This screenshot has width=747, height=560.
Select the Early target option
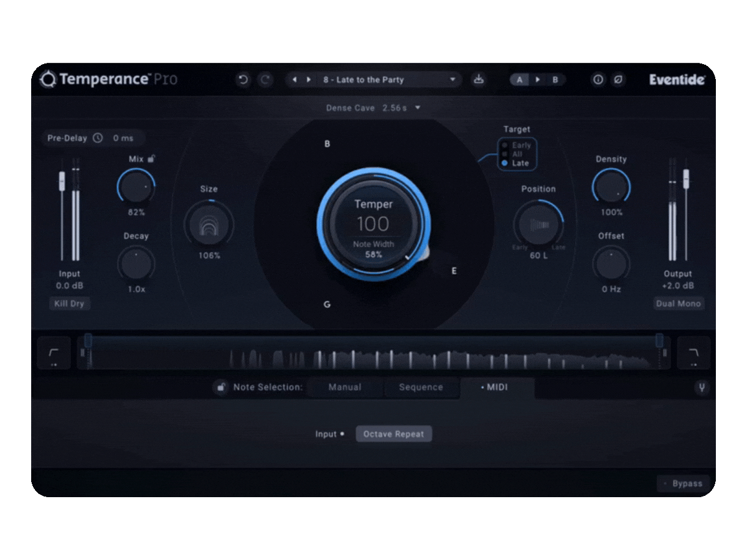(505, 145)
